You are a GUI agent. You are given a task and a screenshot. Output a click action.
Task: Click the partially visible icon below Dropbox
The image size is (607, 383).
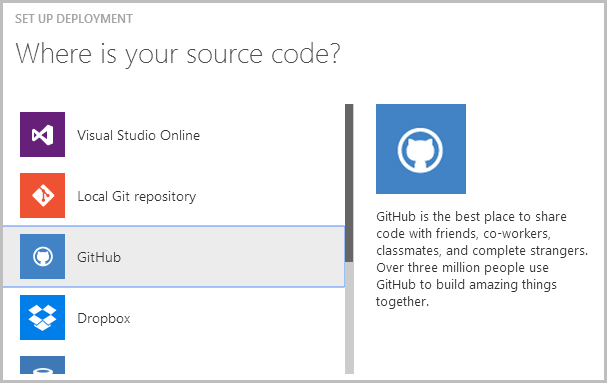(x=42, y=365)
